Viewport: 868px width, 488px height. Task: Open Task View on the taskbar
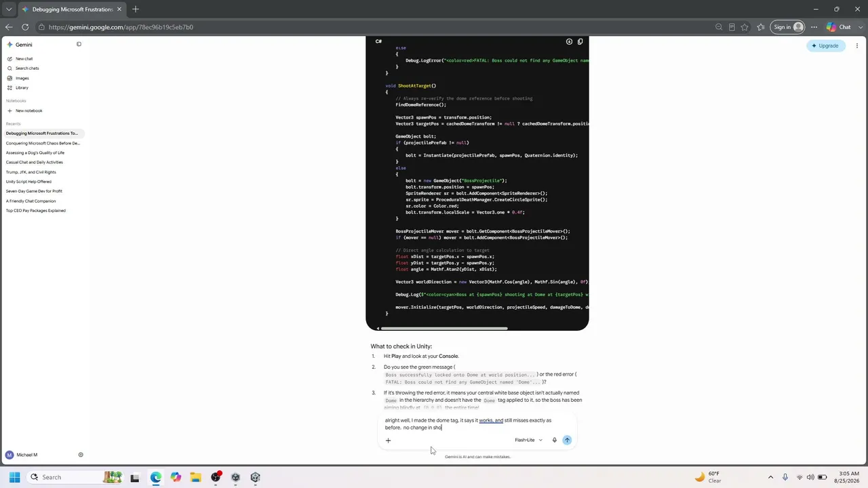point(135,477)
